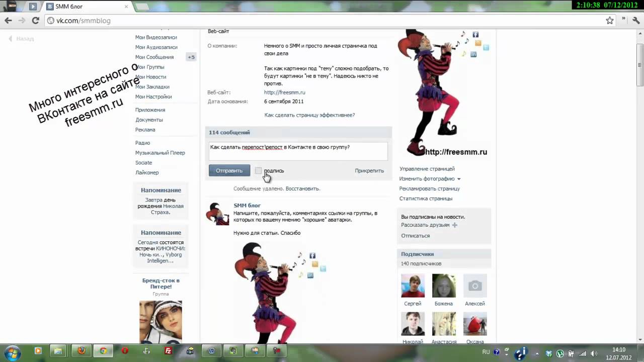The height and width of the screenshot is (362, 644).
Task: Open the jester image attached to post
Action: (x=280, y=292)
